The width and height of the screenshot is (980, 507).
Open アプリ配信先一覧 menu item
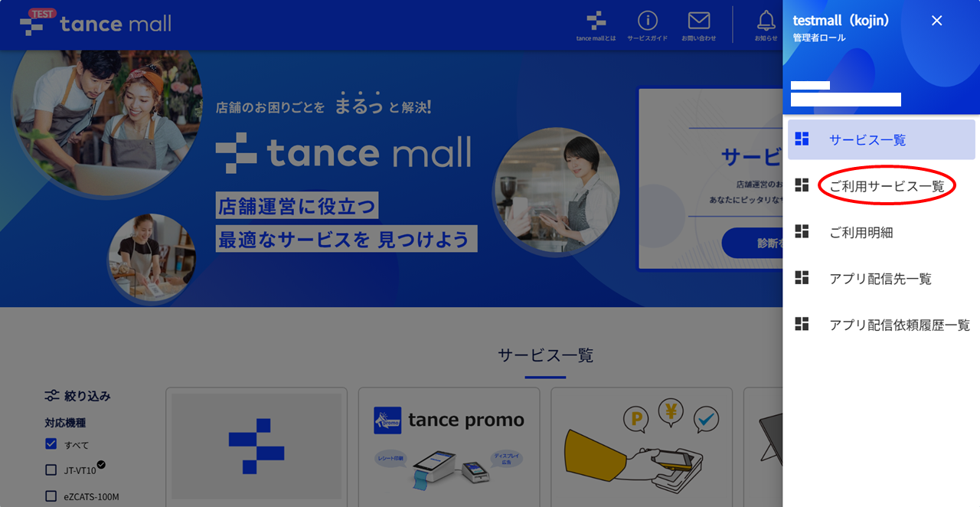point(881,279)
